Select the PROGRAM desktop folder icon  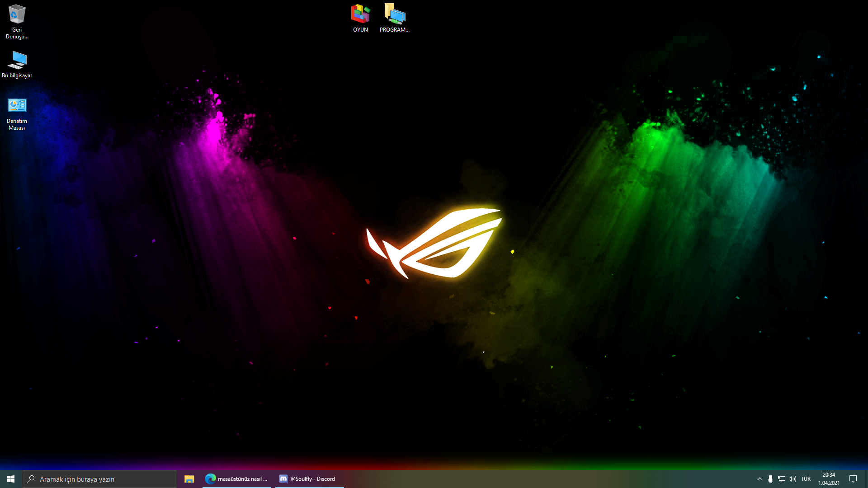pos(395,18)
